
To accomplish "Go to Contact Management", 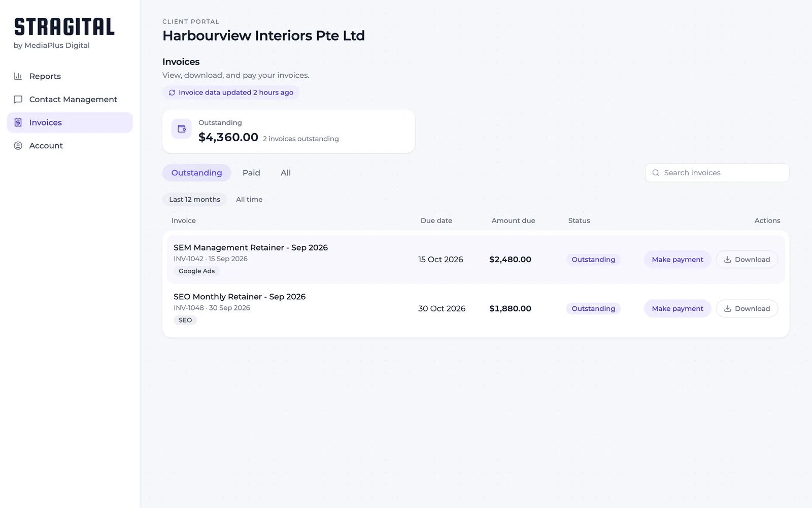I will [70, 100].
